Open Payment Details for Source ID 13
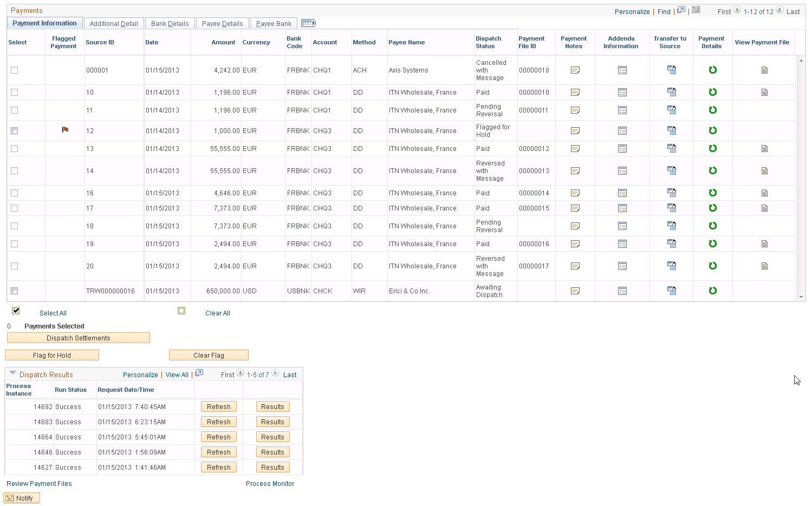This screenshot has width=812, height=506. [712, 148]
